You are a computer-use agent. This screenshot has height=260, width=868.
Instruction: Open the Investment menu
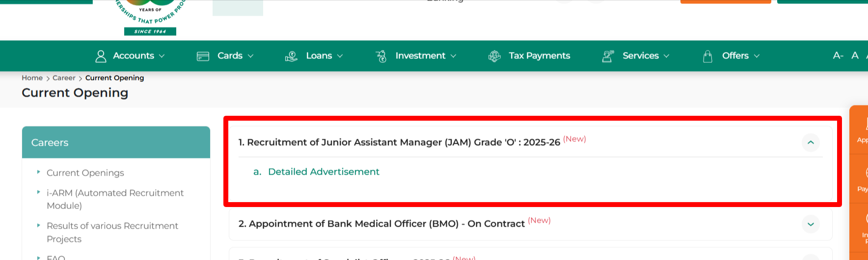(420, 56)
